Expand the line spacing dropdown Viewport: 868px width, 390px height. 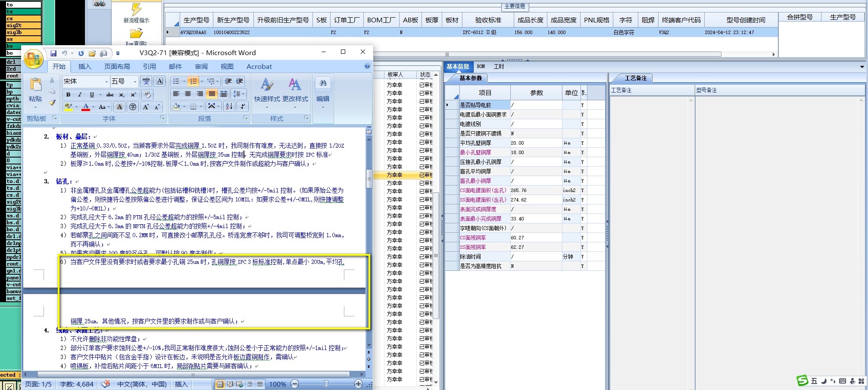238,94
